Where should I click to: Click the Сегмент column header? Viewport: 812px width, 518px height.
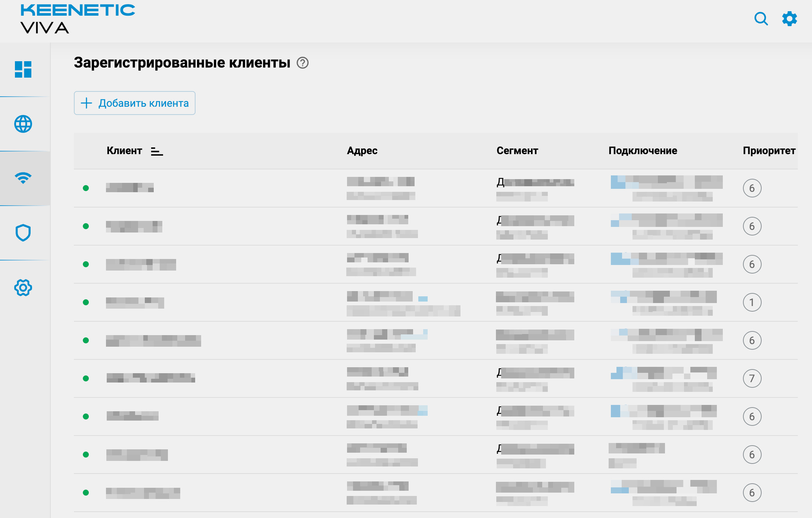517,151
